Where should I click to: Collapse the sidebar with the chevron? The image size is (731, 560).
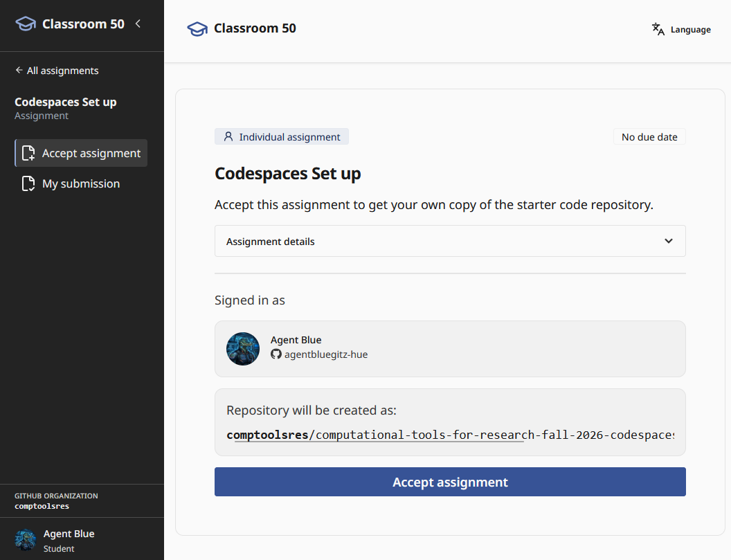(x=138, y=24)
